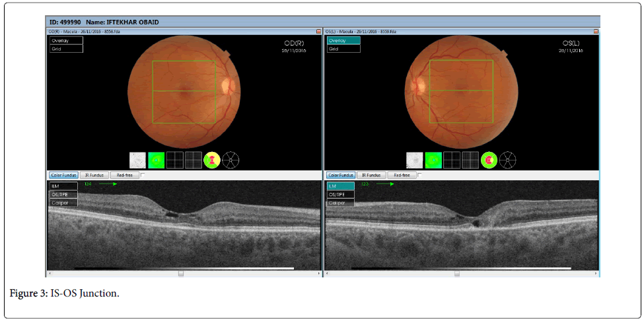Tick the checkbox beside Red-free in OS panel
The image size is (644, 319).
coord(421,176)
